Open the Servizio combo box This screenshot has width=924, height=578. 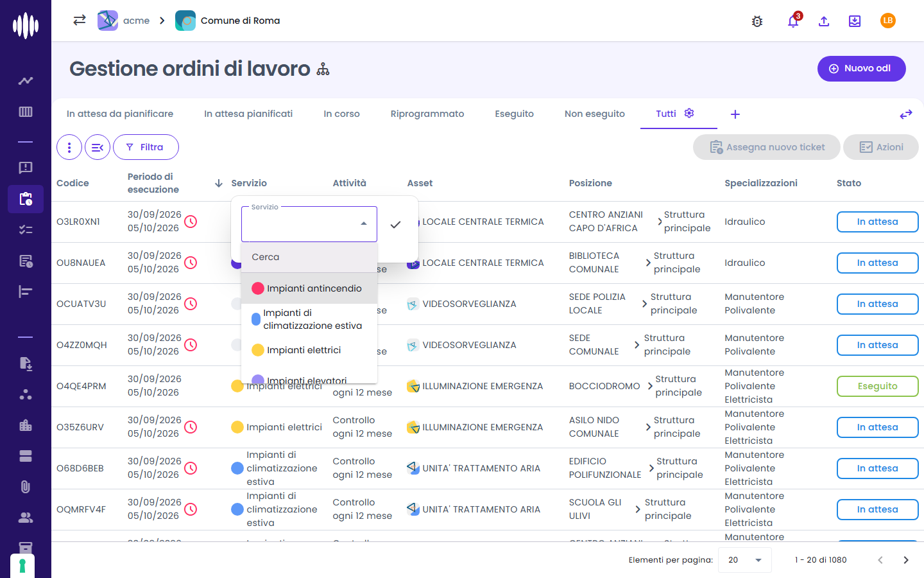tap(309, 224)
